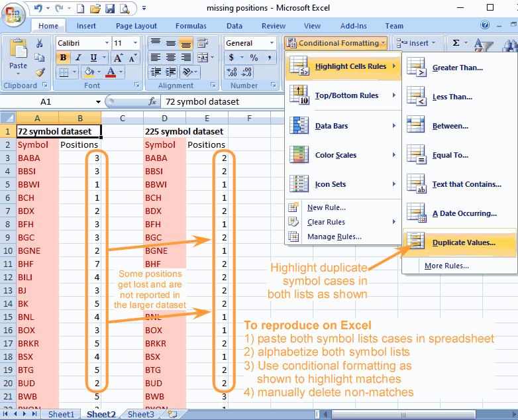Expand the Name Box dropdown arrow
This screenshot has width=518, height=420.
98,102
